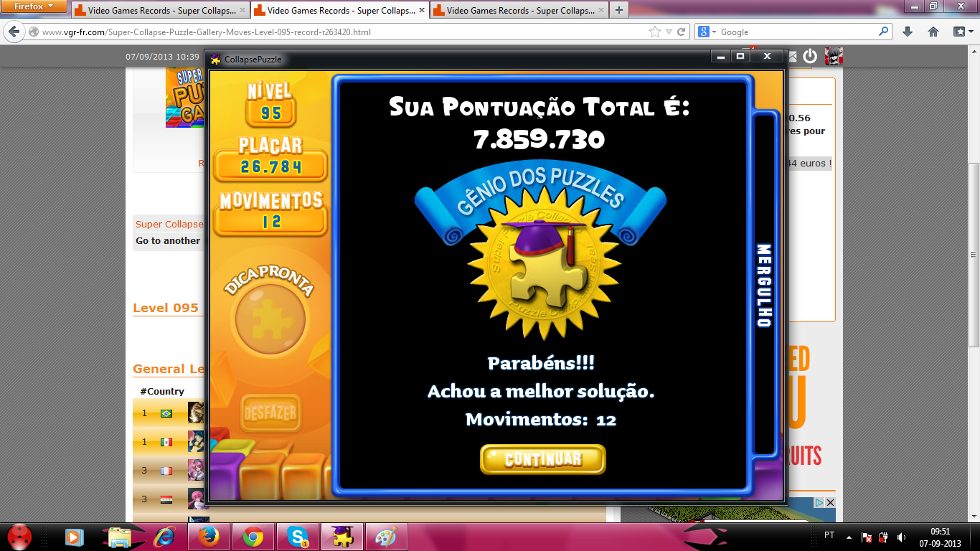Open the user avatar on the website header

[833, 56]
